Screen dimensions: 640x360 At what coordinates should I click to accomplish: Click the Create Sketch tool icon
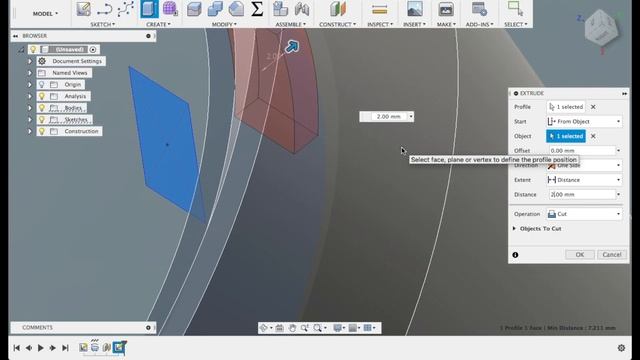83,9
